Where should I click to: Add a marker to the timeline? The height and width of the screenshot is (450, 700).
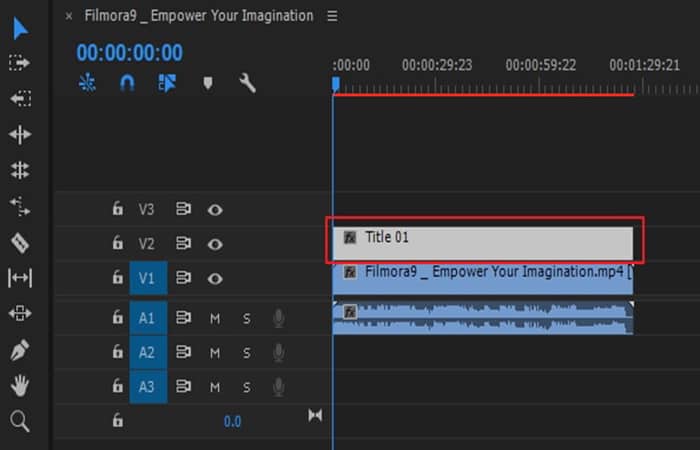[x=208, y=83]
